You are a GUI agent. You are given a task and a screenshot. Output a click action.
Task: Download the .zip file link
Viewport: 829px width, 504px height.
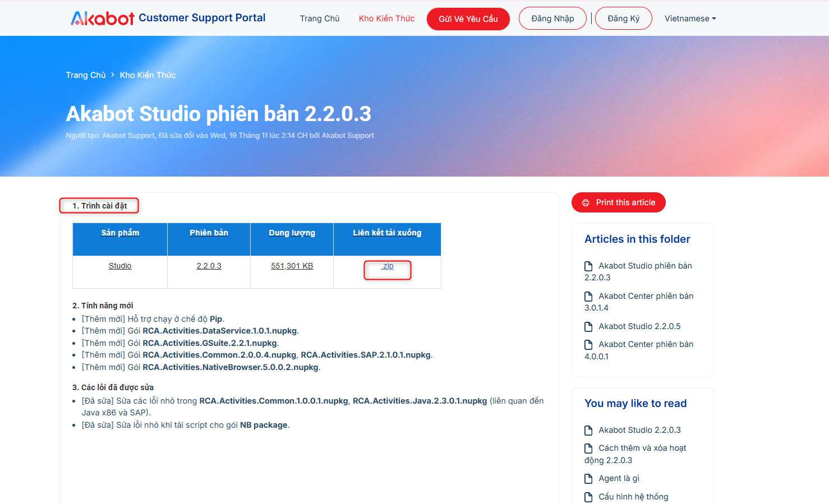[388, 266]
